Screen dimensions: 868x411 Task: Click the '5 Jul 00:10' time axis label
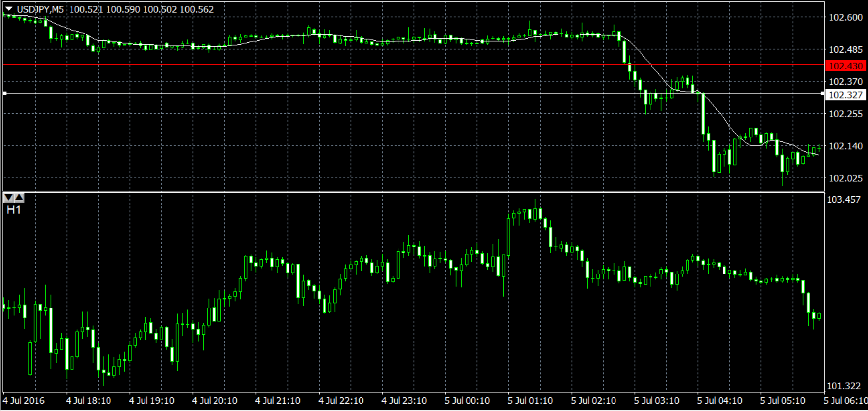[x=467, y=401]
